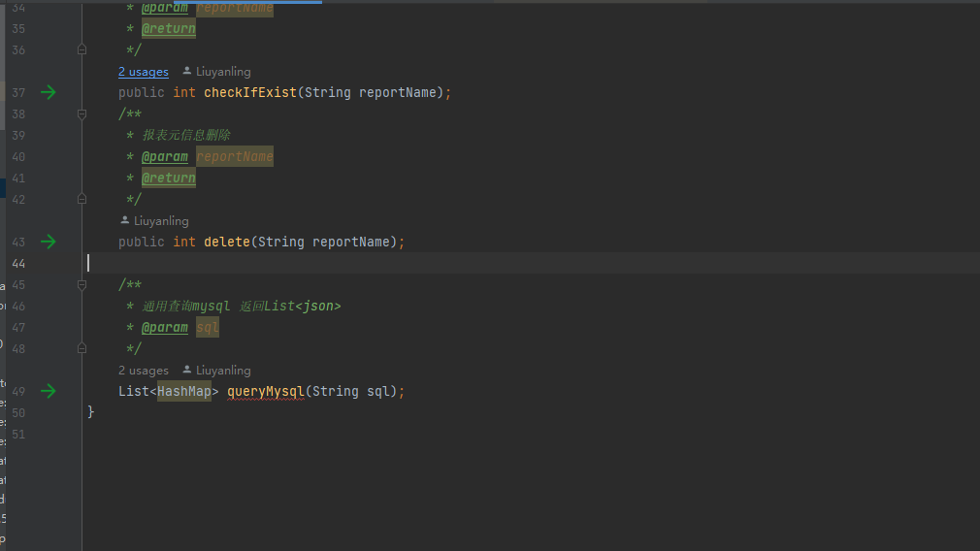Click the Liuyanling author hint above delete
The width and height of the screenshot is (980, 551).
coord(161,221)
